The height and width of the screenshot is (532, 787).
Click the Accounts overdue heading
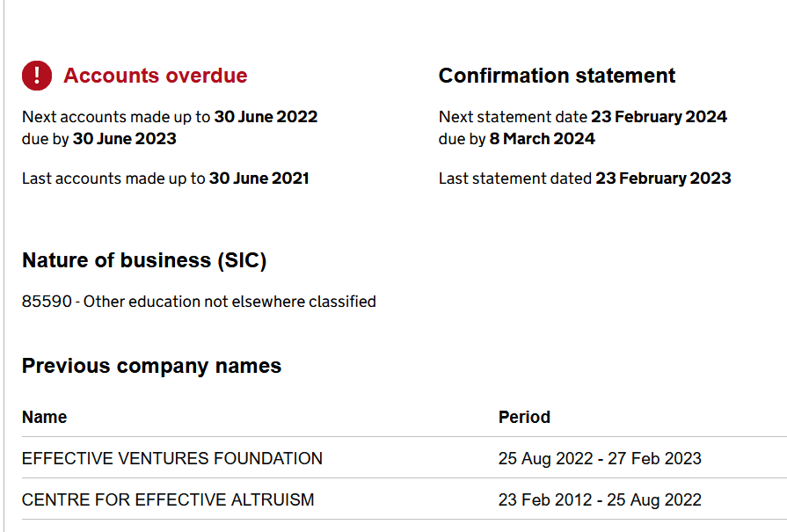(155, 76)
